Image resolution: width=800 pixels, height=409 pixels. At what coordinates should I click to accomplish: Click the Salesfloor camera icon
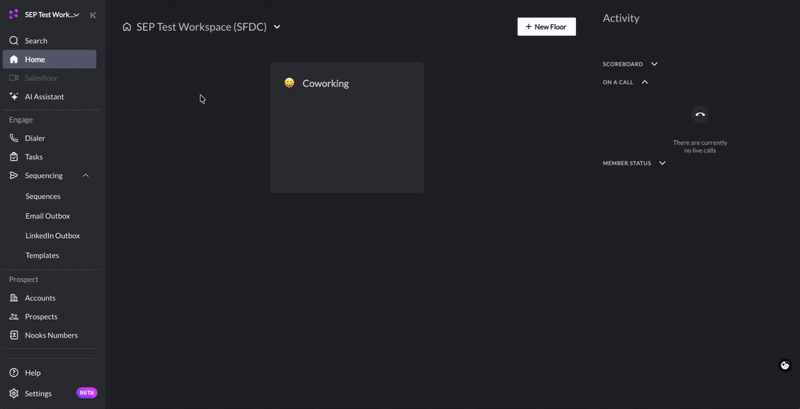pos(14,78)
